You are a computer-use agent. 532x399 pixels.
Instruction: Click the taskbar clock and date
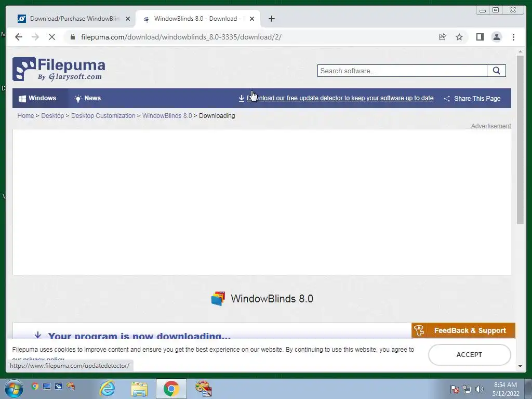point(506,389)
